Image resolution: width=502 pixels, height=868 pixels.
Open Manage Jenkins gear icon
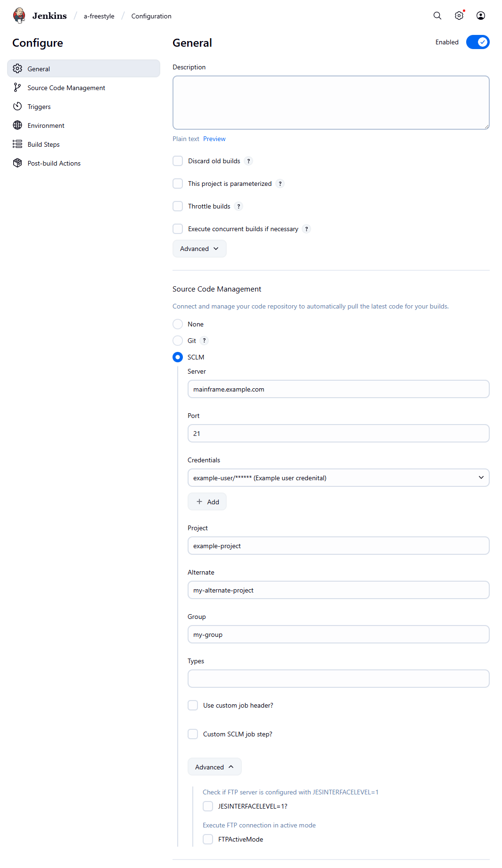point(459,16)
